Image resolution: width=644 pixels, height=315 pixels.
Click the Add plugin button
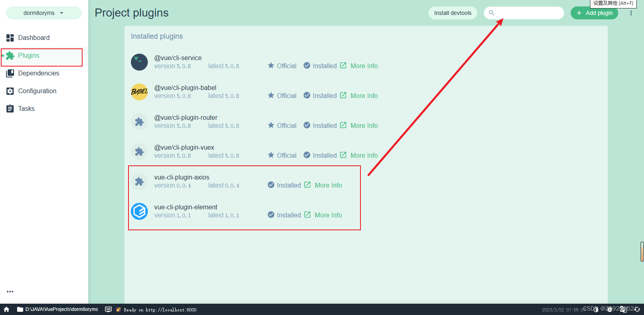pyautogui.click(x=594, y=13)
